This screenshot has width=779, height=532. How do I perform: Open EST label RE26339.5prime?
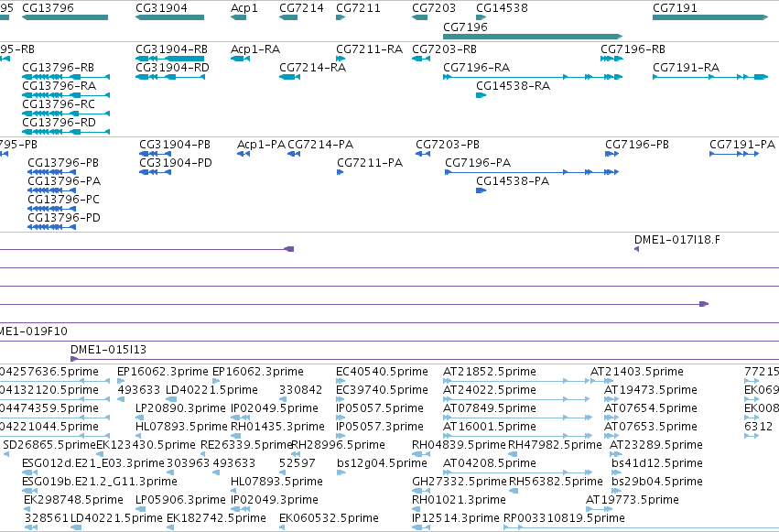pos(247,445)
